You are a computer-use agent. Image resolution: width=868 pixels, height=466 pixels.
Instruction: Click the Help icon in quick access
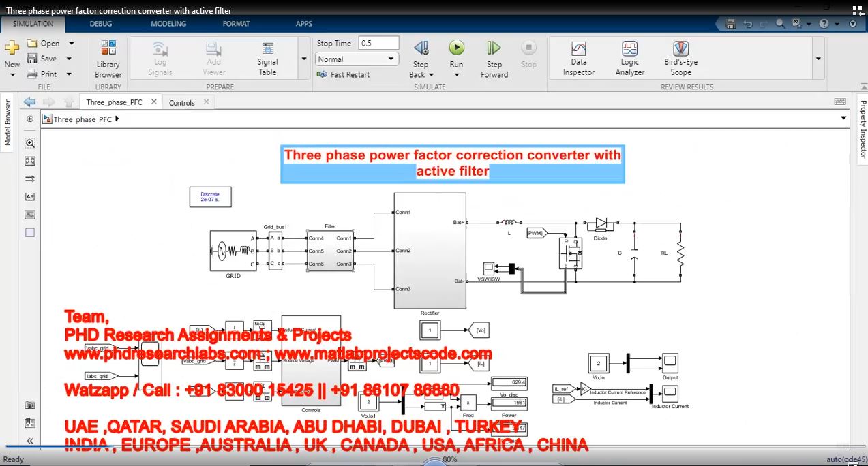click(x=824, y=24)
